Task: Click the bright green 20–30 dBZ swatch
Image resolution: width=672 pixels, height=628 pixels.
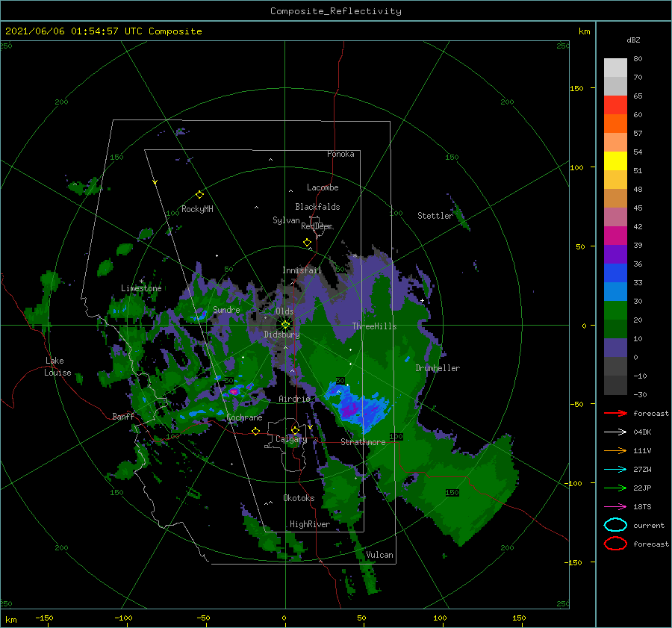Action: [615, 310]
